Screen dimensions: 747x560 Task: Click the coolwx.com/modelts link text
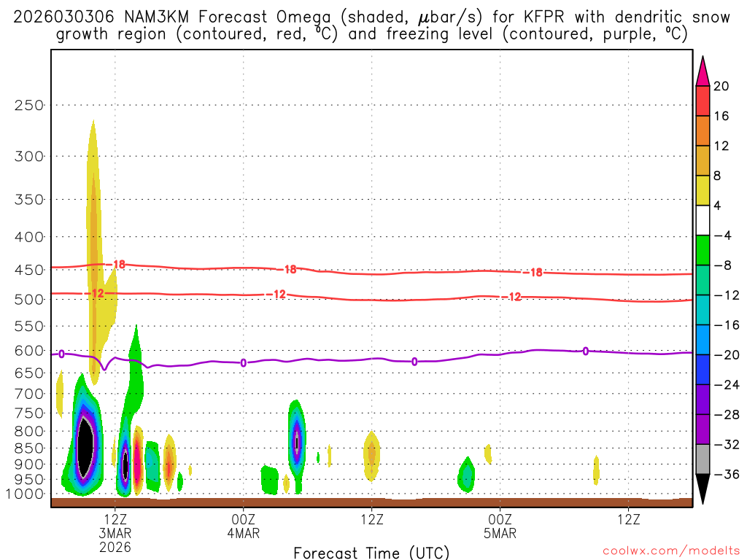pyautogui.click(x=671, y=551)
